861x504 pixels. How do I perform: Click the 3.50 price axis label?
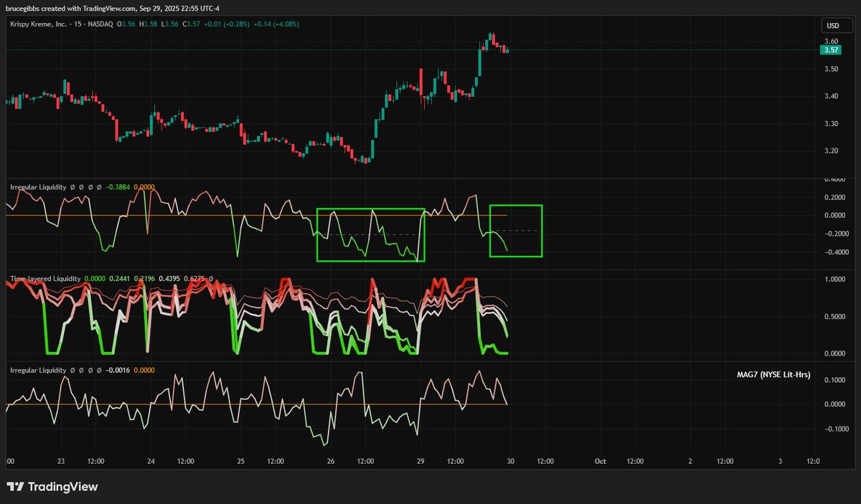(832, 69)
